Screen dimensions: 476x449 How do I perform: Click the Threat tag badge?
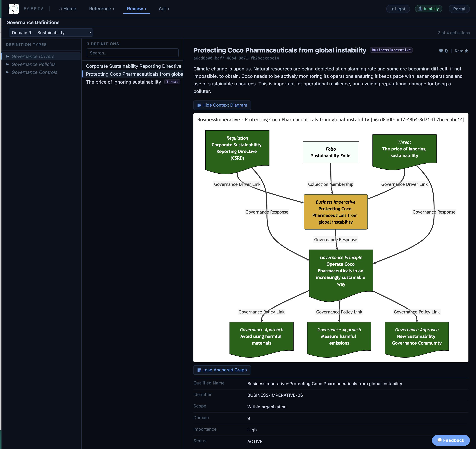172,82
